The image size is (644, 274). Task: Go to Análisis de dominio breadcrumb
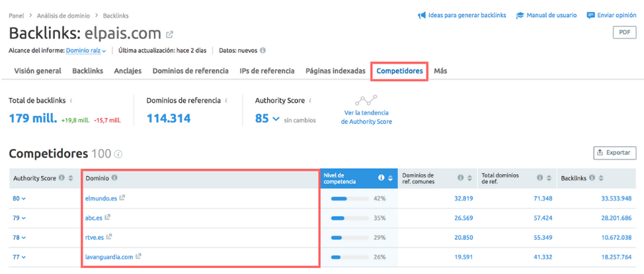[63, 16]
